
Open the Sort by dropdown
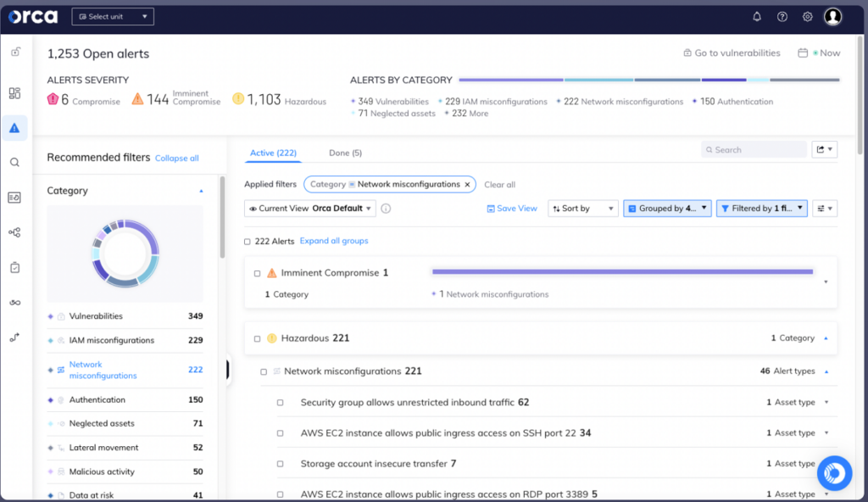click(x=582, y=208)
